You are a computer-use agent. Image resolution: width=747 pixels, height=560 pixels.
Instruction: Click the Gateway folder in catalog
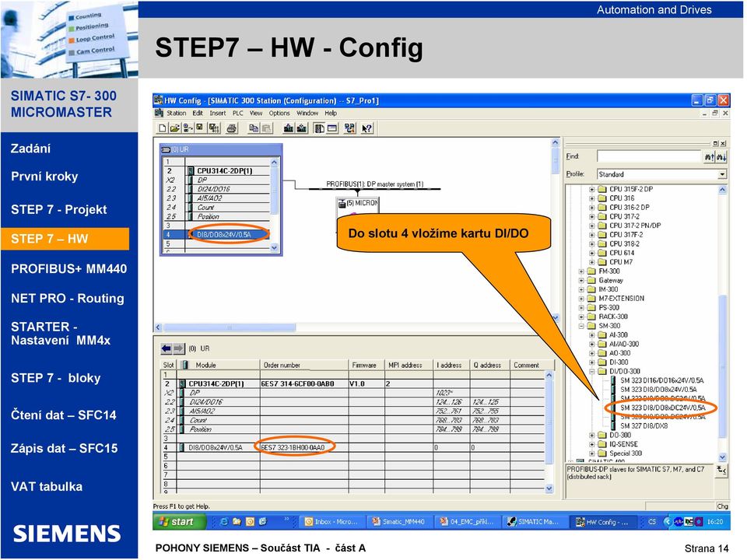click(611, 281)
